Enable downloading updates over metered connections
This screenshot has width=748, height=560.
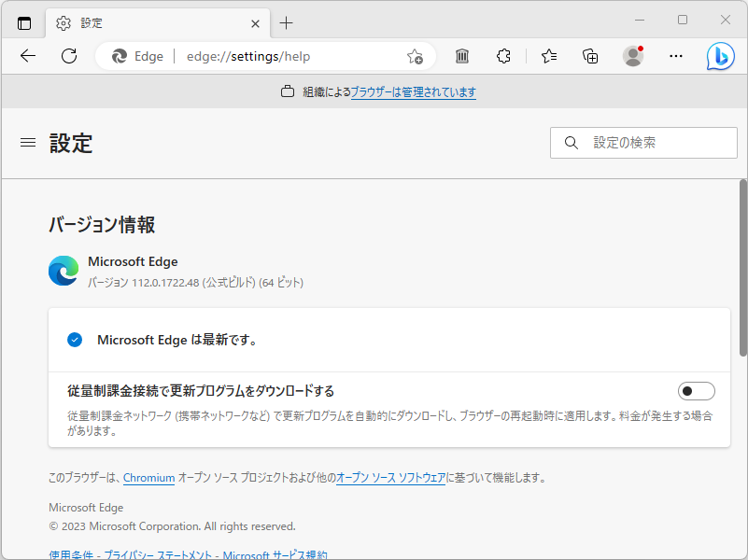(x=696, y=391)
